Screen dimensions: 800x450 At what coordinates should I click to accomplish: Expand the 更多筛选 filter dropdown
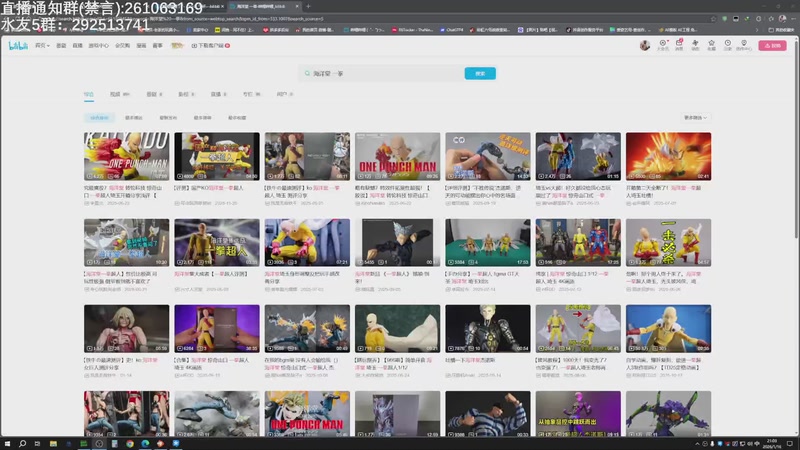(x=695, y=118)
